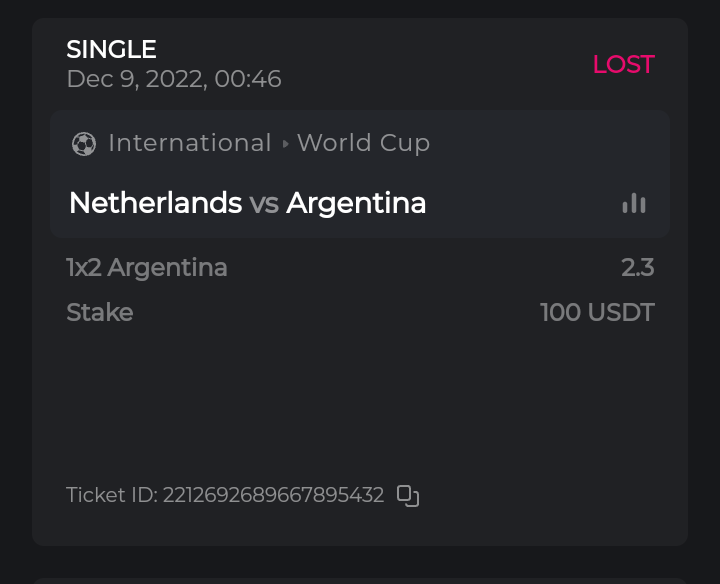Select the Argentina team name in match title
Viewport: 720px width, 584px height.
click(x=356, y=203)
